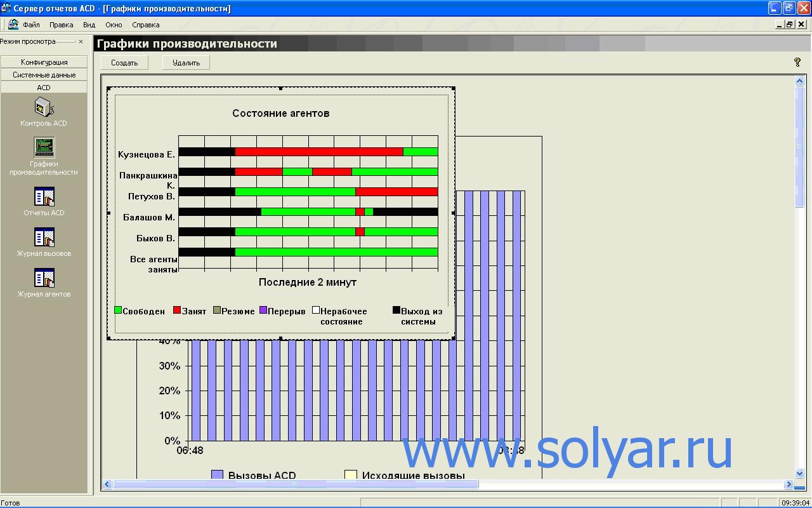812x508 pixels.
Task: Click the vertical scrollbar up arrow
Action: click(x=799, y=81)
